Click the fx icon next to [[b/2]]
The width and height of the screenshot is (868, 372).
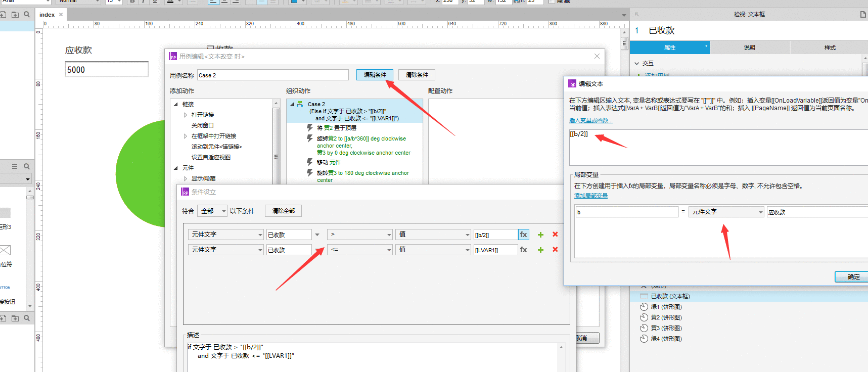point(524,235)
